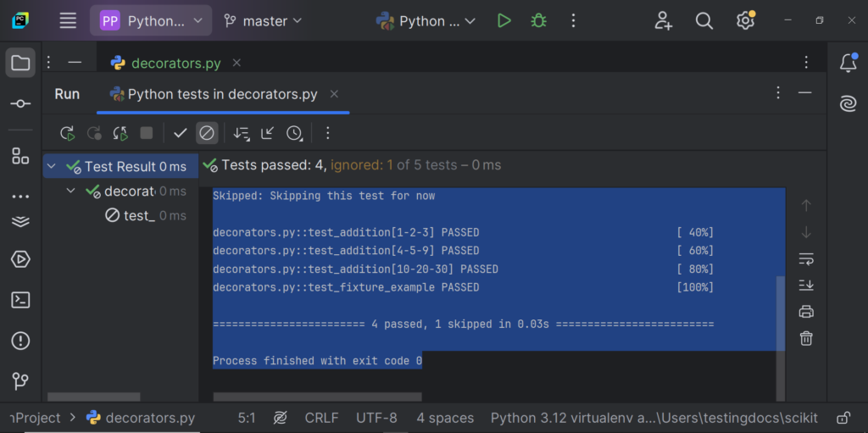This screenshot has width=868, height=433.
Task: Open the Terminal tool window icon
Action: tap(20, 300)
